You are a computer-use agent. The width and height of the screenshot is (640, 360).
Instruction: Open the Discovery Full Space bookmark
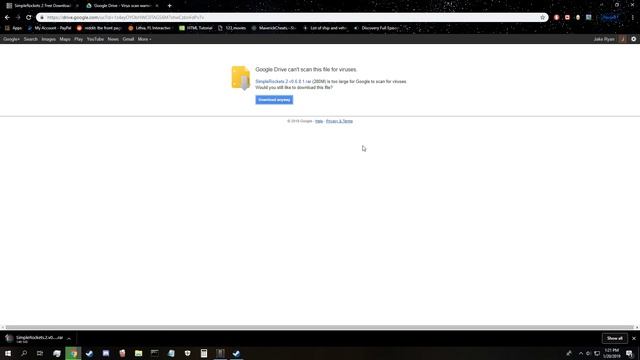[x=376, y=28]
